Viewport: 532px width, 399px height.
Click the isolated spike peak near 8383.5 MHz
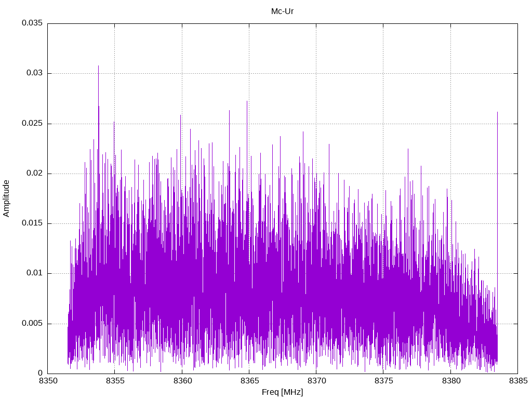[497, 112]
